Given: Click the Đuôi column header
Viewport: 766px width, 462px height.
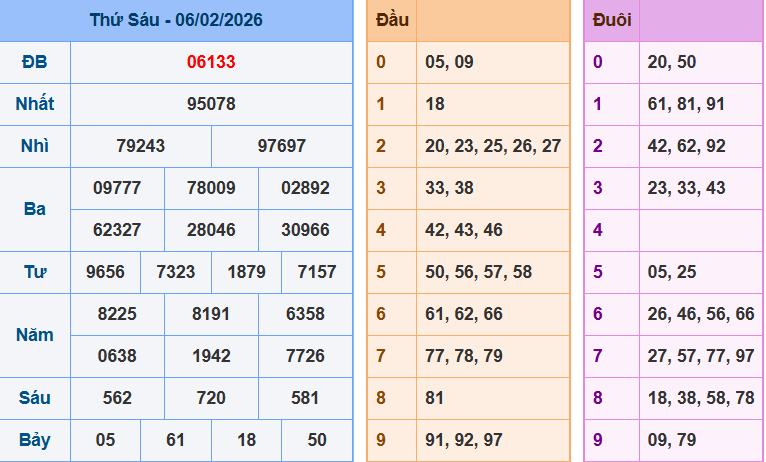Looking at the screenshot, I should point(611,20).
